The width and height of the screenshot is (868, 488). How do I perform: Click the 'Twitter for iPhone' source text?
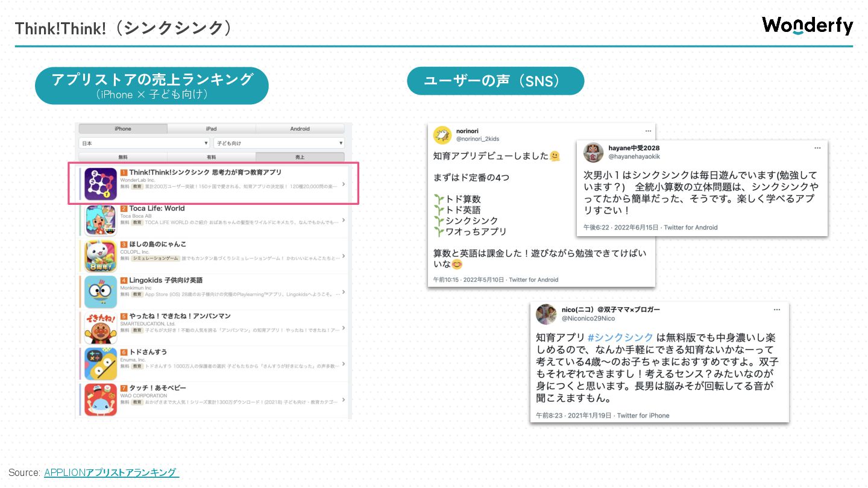point(643,416)
